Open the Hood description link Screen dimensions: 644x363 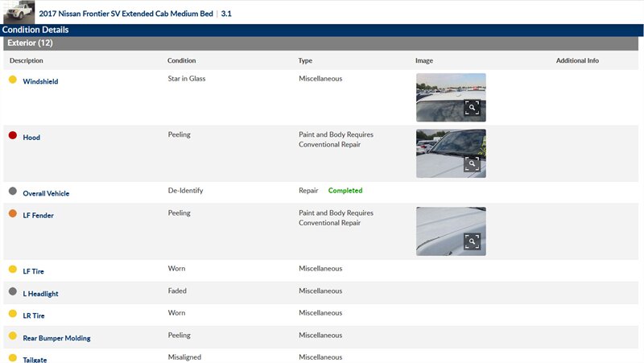pyautogui.click(x=31, y=138)
